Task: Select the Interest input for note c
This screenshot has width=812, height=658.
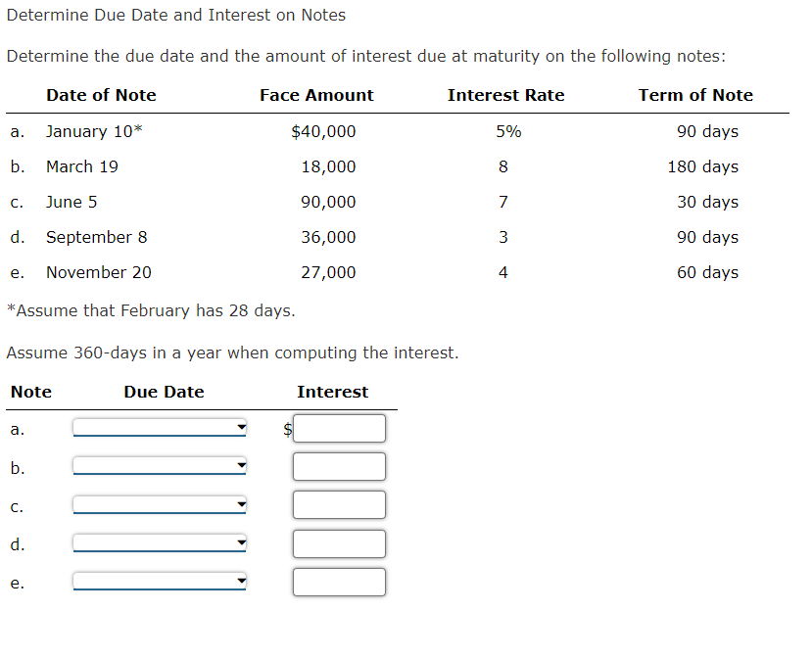Action: click(x=339, y=505)
